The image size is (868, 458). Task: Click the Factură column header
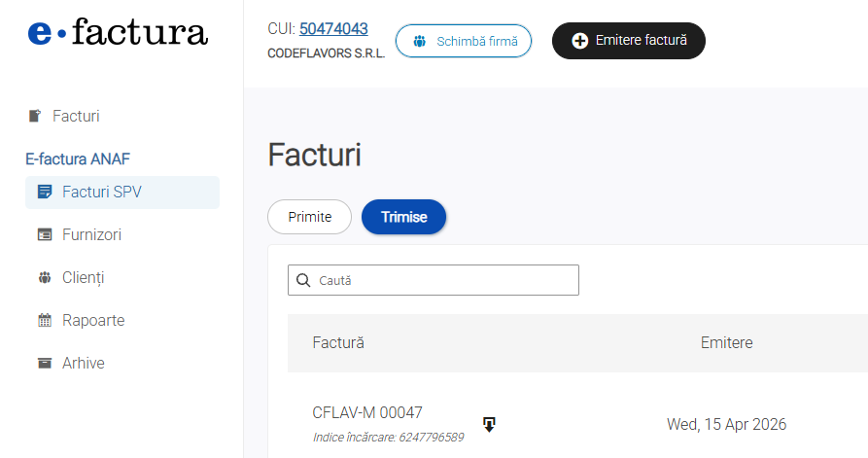tap(338, 342)
